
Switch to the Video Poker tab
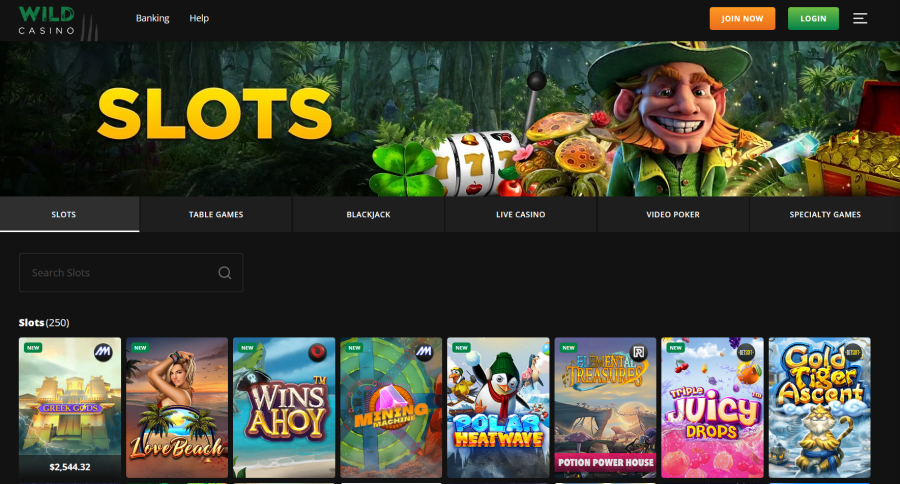(x=673, y=214)
